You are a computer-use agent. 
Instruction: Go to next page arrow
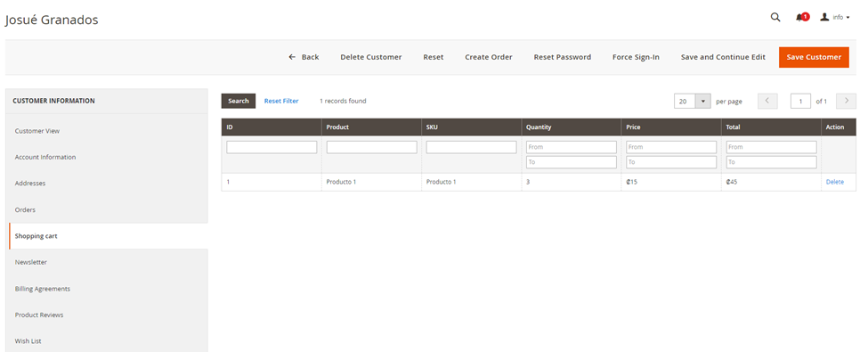pos(847,101)
